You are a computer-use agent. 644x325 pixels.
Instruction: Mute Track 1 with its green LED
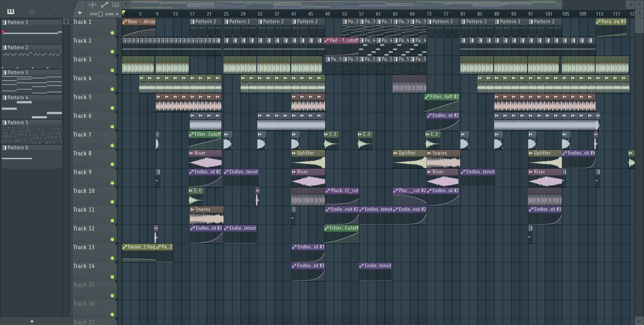click(112, 33)
